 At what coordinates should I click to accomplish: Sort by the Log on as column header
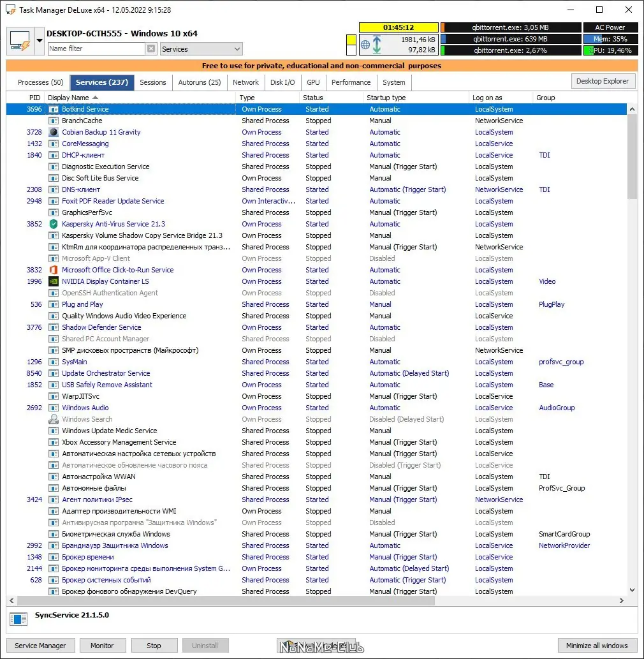click(x=501, y=98)
